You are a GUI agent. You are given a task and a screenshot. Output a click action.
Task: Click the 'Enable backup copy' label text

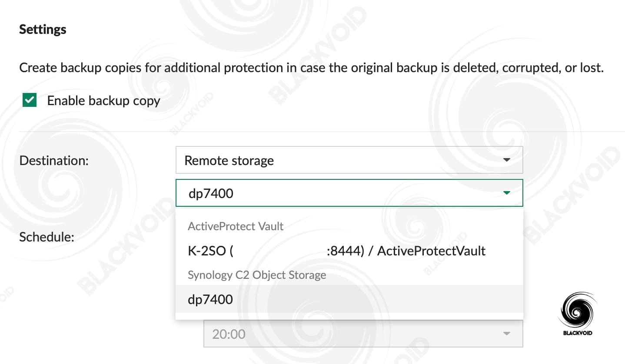click(103, 101)
